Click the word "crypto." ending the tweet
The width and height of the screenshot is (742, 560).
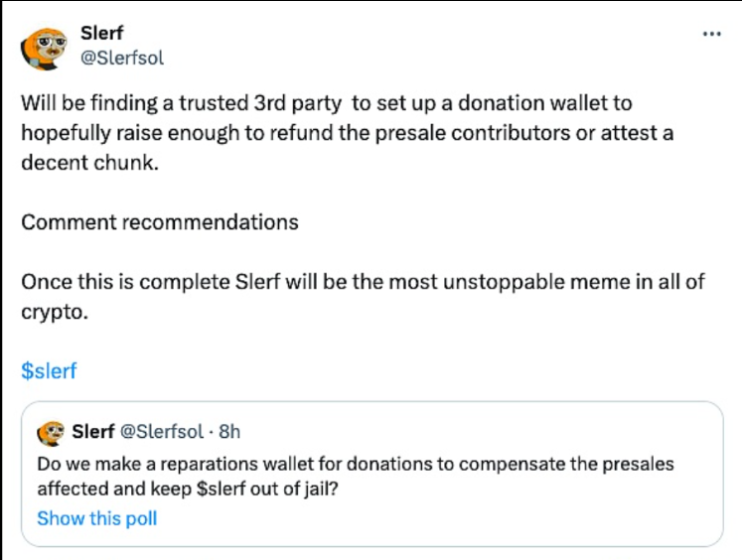54,311
